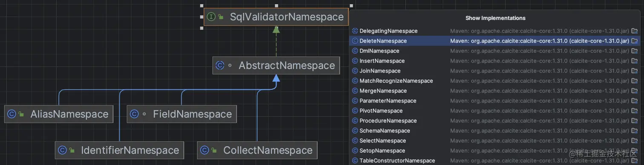Click the class icon on AbstractNamespace node
This screenshot has height=165, width=644.
(x=220, y=65)
